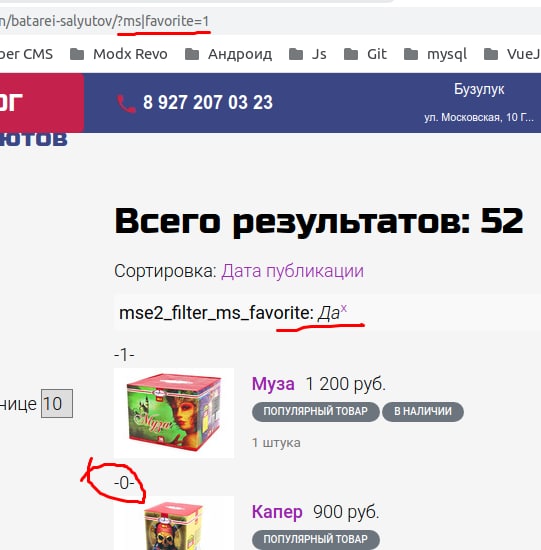Remove the favorite filter with x
The height and width of the screenshot is (550, 541).
point(344,308)
